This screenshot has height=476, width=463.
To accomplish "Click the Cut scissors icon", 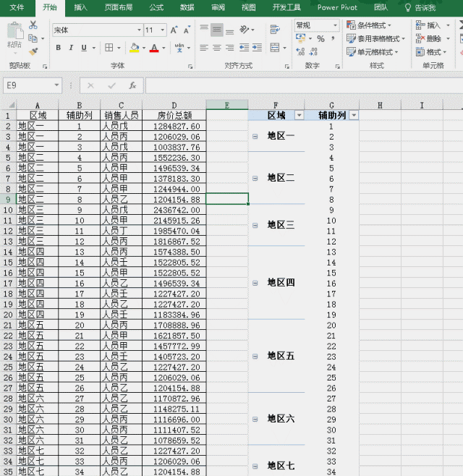I will [33, 25].
